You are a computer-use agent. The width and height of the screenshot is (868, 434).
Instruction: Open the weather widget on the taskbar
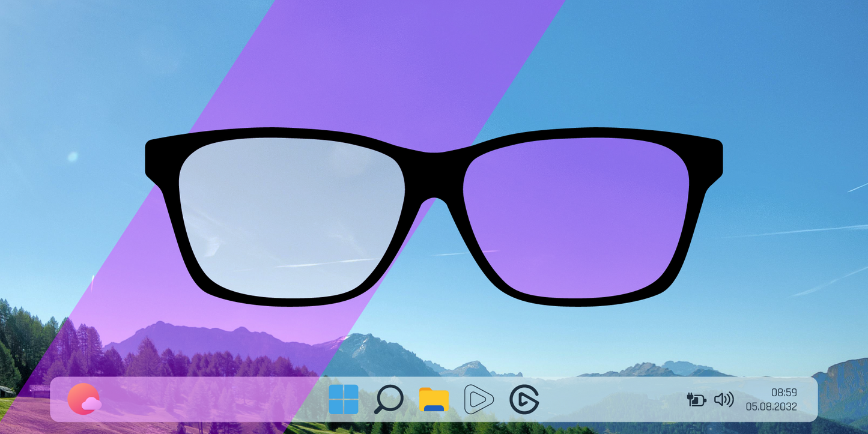[x=84, y=399]
